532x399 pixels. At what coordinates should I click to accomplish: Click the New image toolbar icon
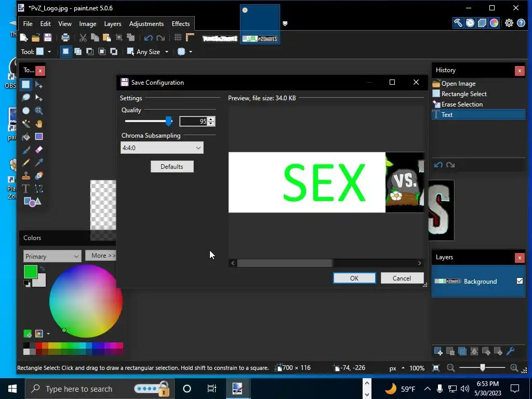pyautogui.click(x=24, y=37)
